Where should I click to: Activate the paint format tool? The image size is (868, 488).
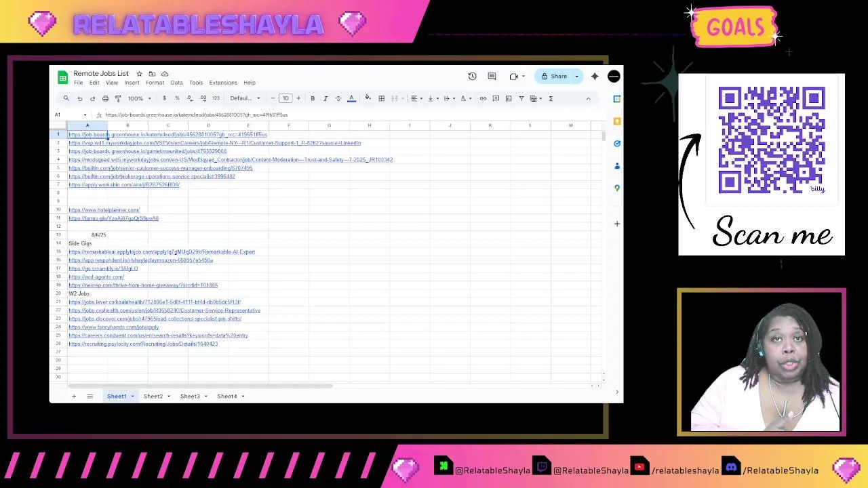point(118,98)
